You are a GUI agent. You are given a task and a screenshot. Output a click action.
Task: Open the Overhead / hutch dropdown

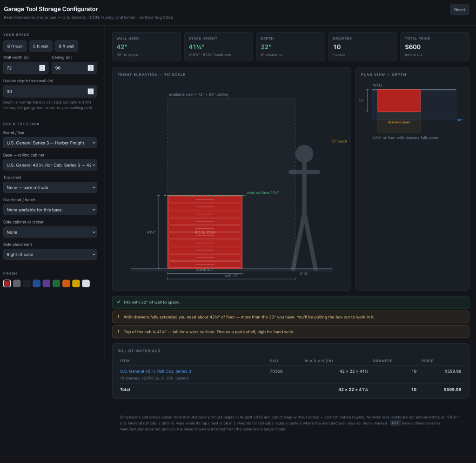coord(50,210)
